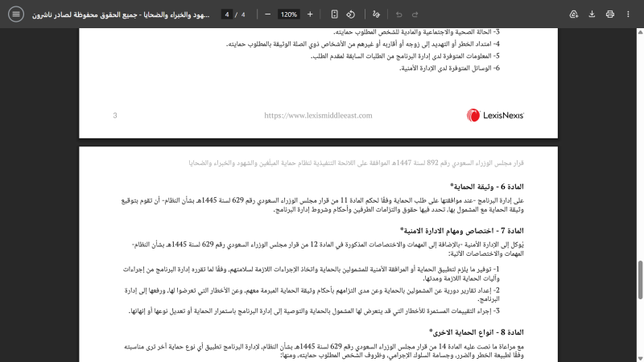Click the zoom out minus icon
The height and width of the screenshot is (362, 644).
point(268,14)
